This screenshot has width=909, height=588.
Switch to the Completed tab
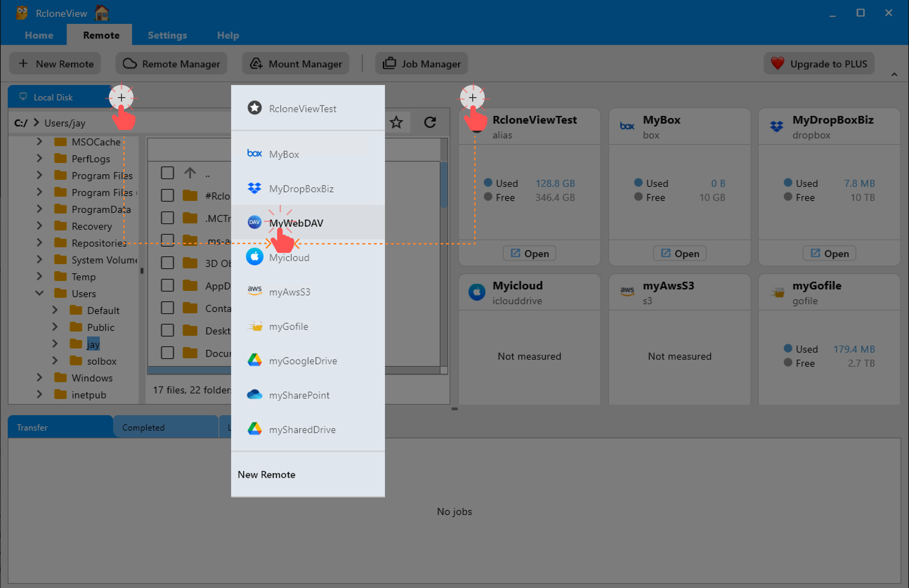click(x=143, y=427)
